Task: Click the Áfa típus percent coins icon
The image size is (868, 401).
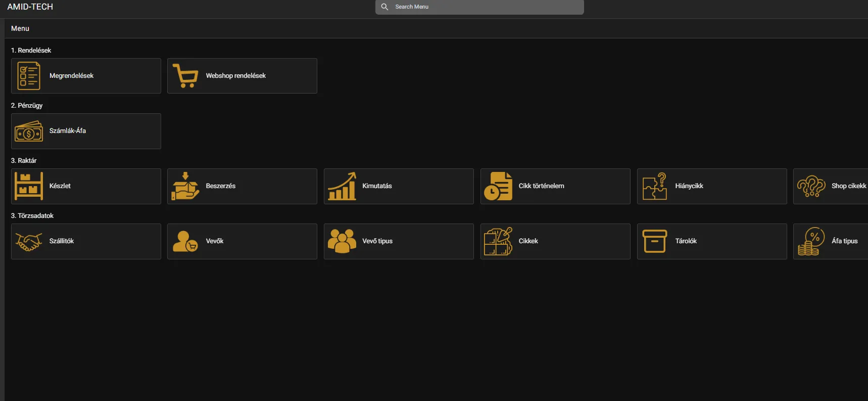Action: (811, 241)
